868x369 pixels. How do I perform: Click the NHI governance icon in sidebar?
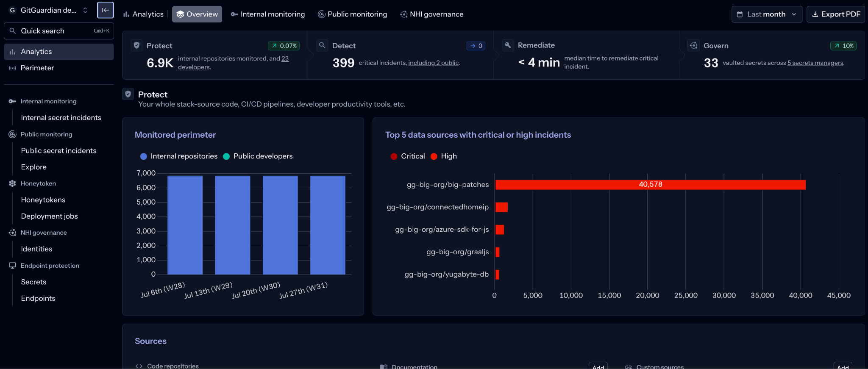[x=12, y=233]
